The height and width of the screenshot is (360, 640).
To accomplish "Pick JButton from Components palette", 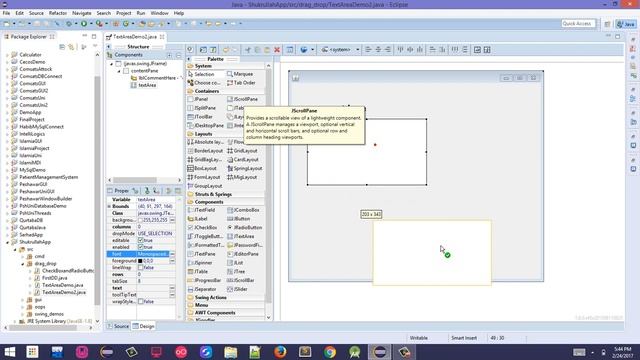I will pos(239,219).
